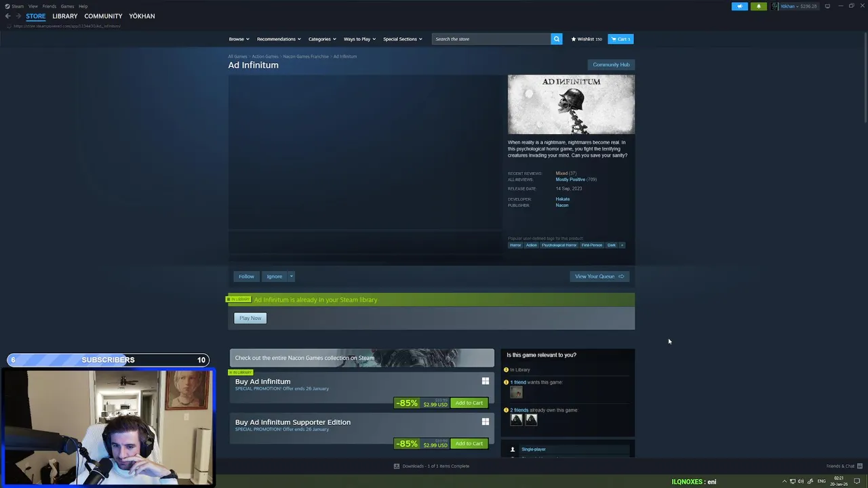Open the Ways to Play dropdown
This screenshot has width=868, height=488.
coord(359,39)
